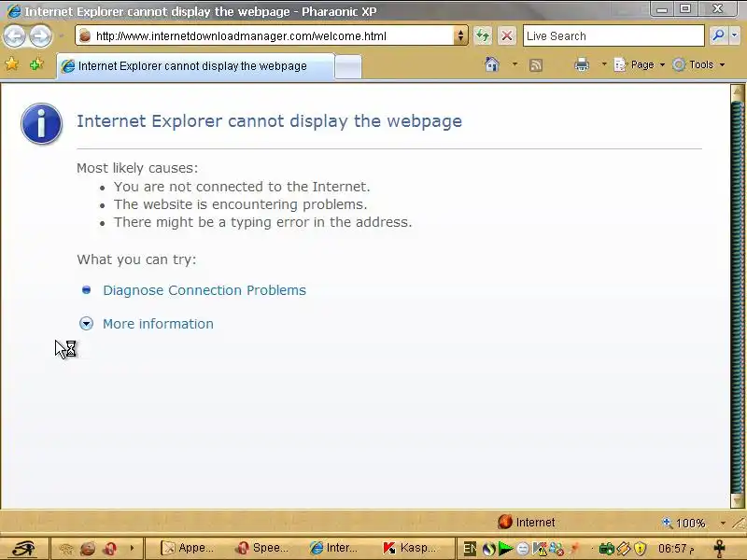Switch to 'Inter...' taskbar button
The image size is (747, 560).
[x=333, y=548]
